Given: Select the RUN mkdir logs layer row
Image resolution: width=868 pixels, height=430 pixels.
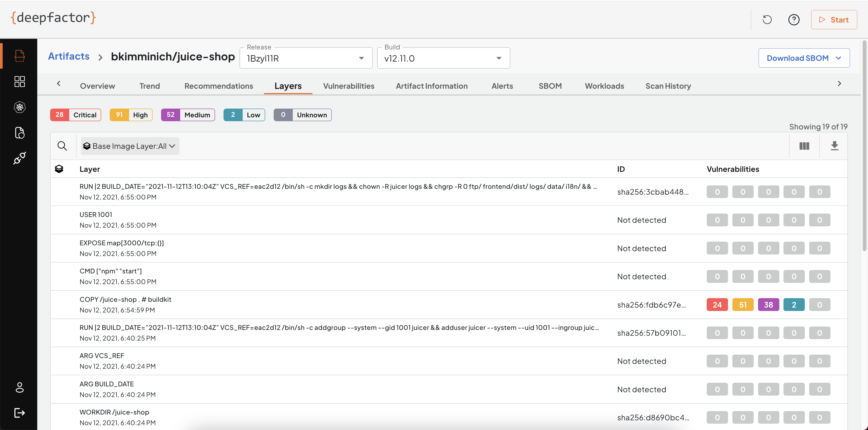Looking at the screenshot, I should tap(449, 191).
